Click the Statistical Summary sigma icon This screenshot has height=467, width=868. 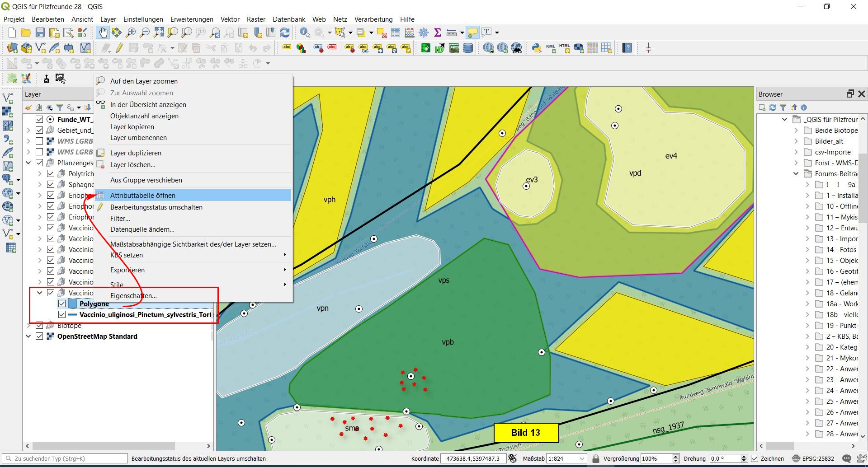437,33
